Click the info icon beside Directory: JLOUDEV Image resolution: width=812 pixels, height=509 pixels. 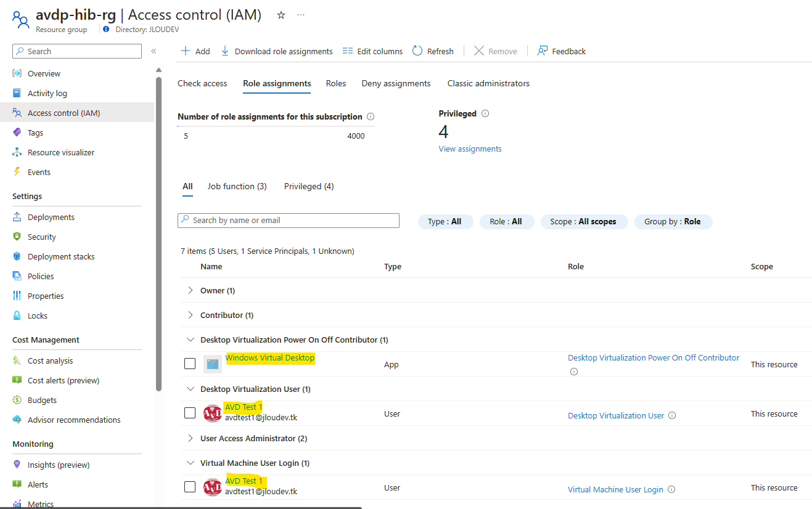107,29
